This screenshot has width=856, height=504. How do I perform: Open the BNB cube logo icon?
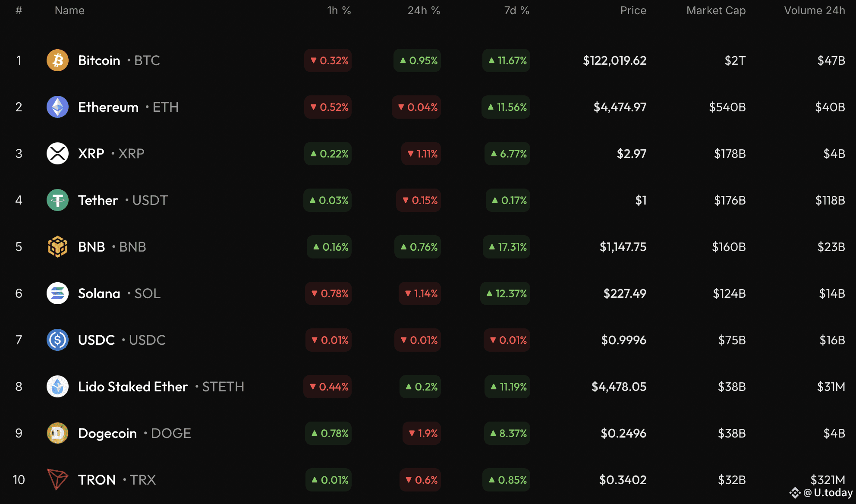click(x=57, y=247)
